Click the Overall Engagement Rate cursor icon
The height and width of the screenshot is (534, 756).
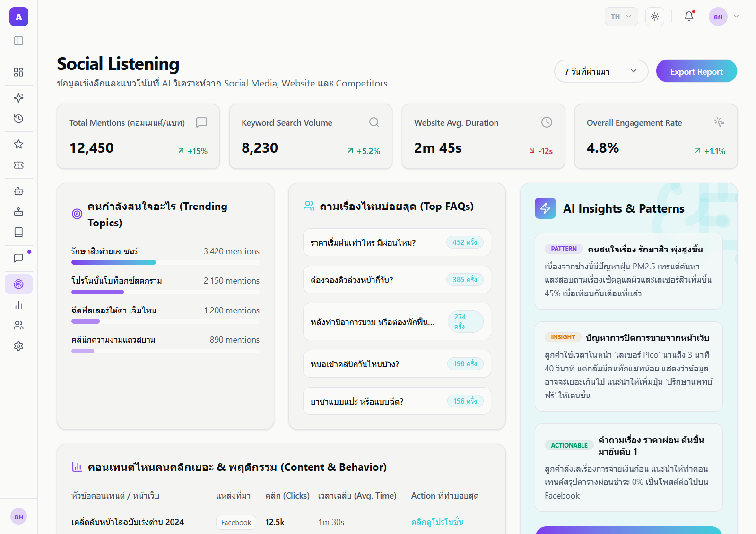coord(719,122)
